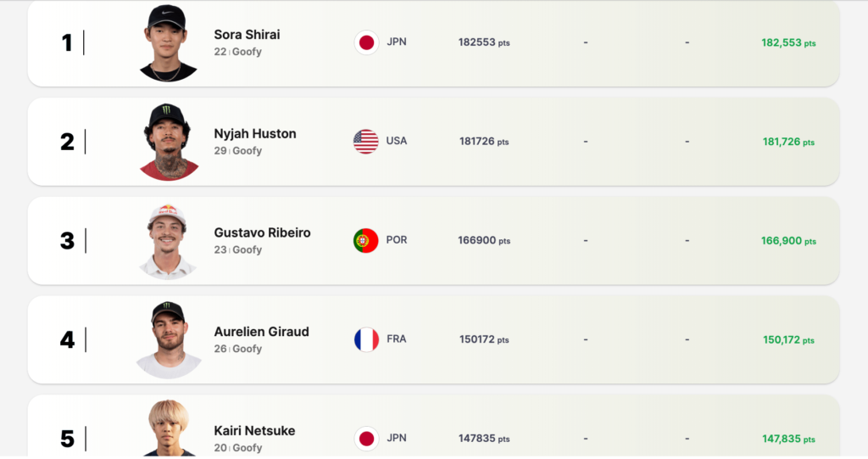Click the Portugal flag icon
Image resolution: width=868 pixels, height=459 pixels.
(366, 241)
